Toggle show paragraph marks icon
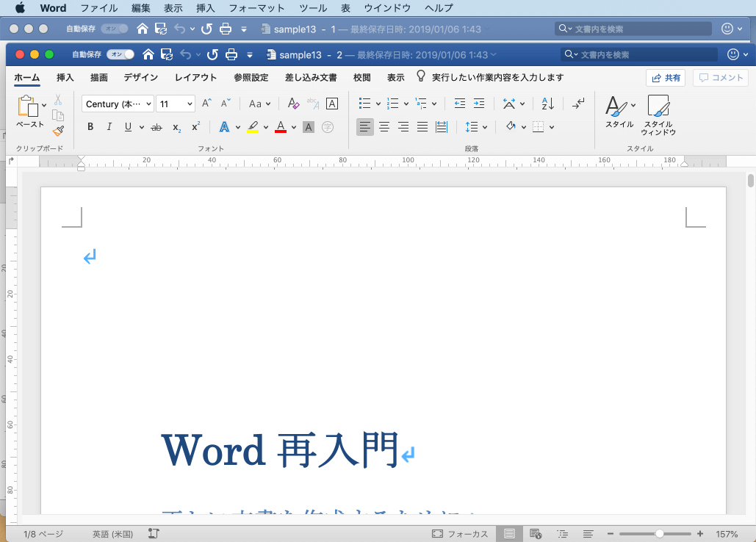 point(578,103)
